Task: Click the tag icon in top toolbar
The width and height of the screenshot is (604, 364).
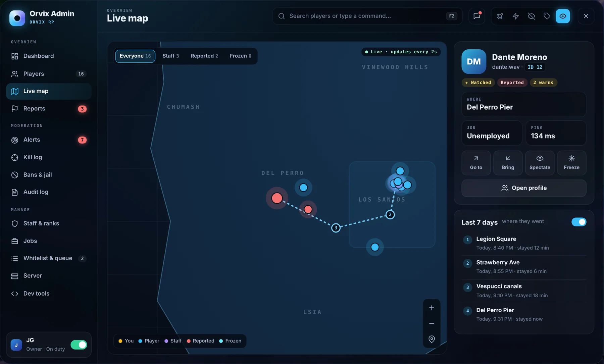Action: click(547, 16)
